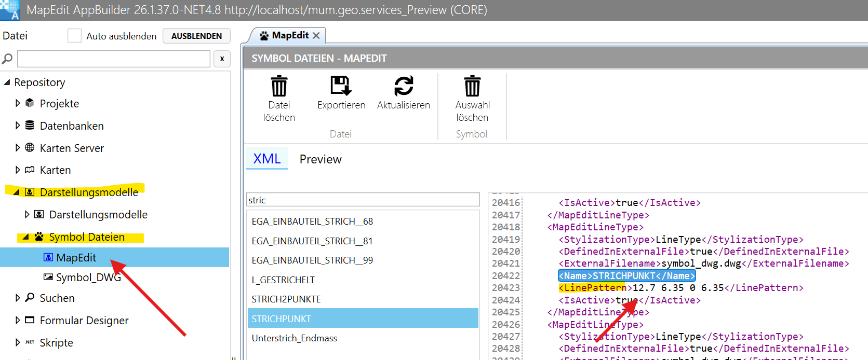Click the symbol filter field containing 'stric'
This screenshot has width=868, height=360.
[363, 200]
